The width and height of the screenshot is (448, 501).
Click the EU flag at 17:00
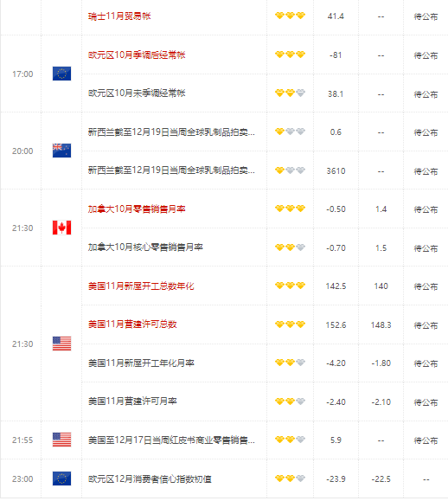(61, 74)
